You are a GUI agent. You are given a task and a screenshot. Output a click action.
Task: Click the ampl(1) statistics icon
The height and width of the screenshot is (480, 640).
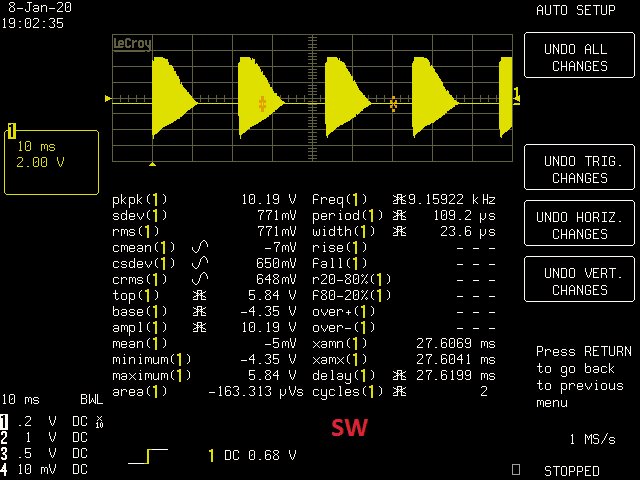click(x=199, y=327)
